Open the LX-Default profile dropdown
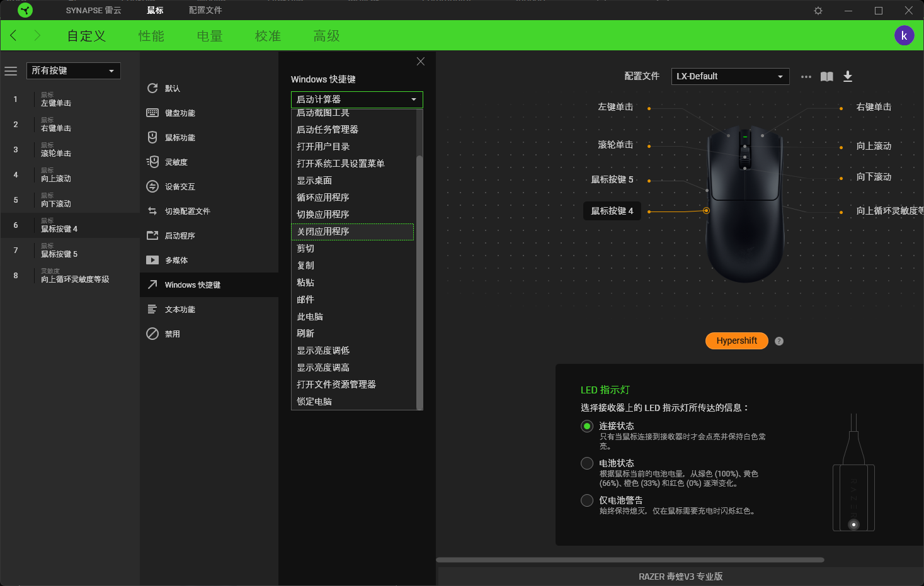 point(730,76)
